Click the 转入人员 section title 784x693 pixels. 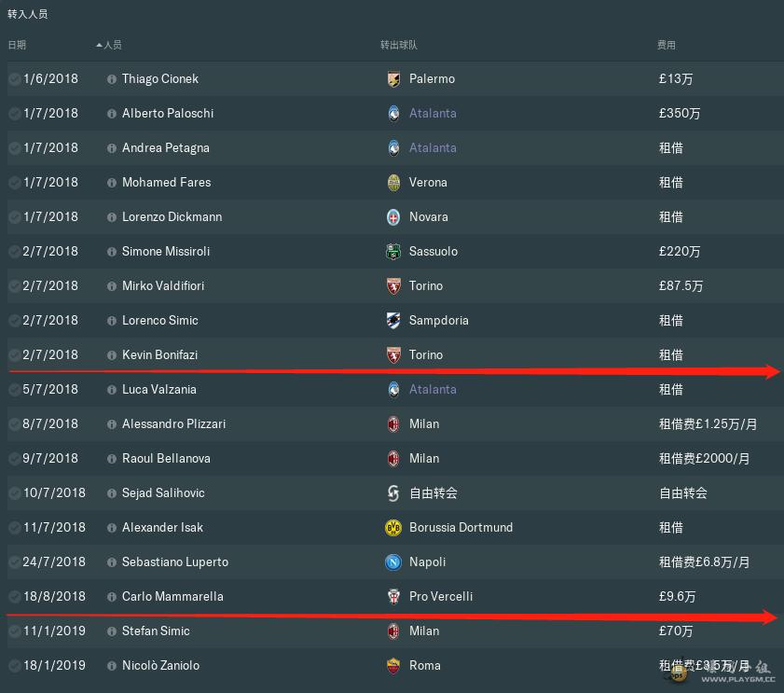tap(27, 14)
